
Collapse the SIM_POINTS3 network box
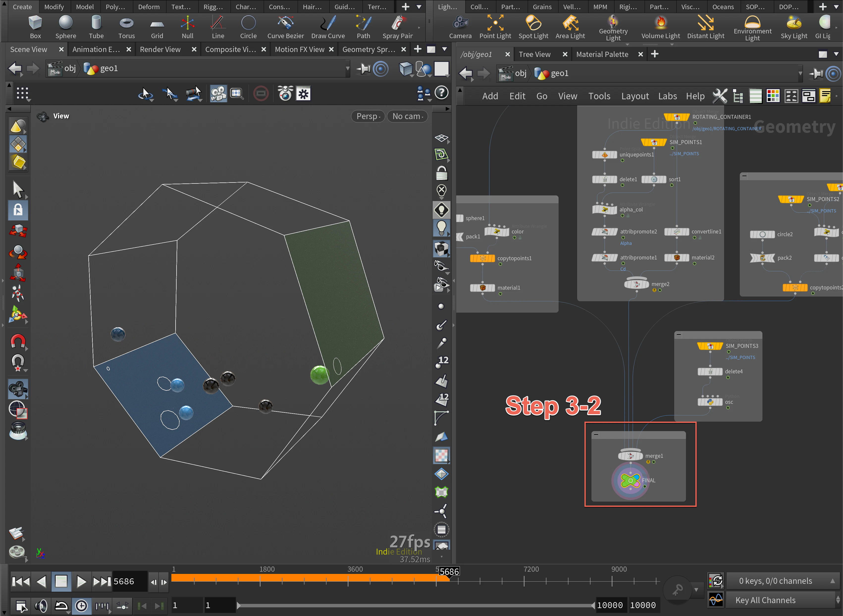(x=679, y=335)
